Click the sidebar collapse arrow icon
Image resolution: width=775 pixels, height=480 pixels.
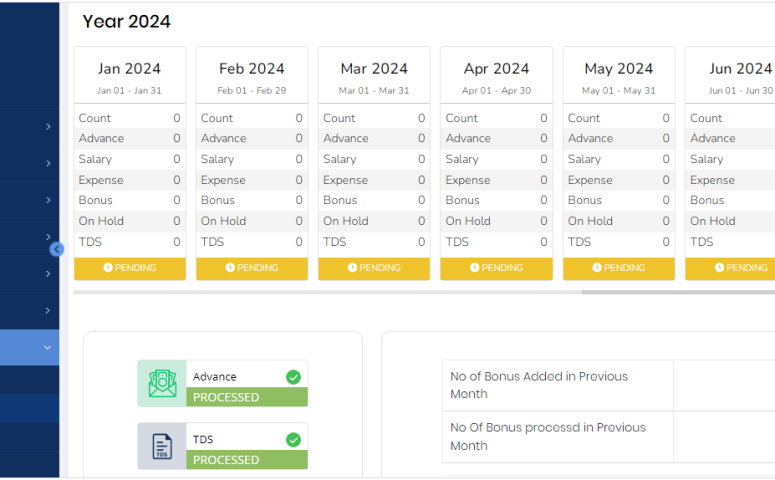point(57,249)
